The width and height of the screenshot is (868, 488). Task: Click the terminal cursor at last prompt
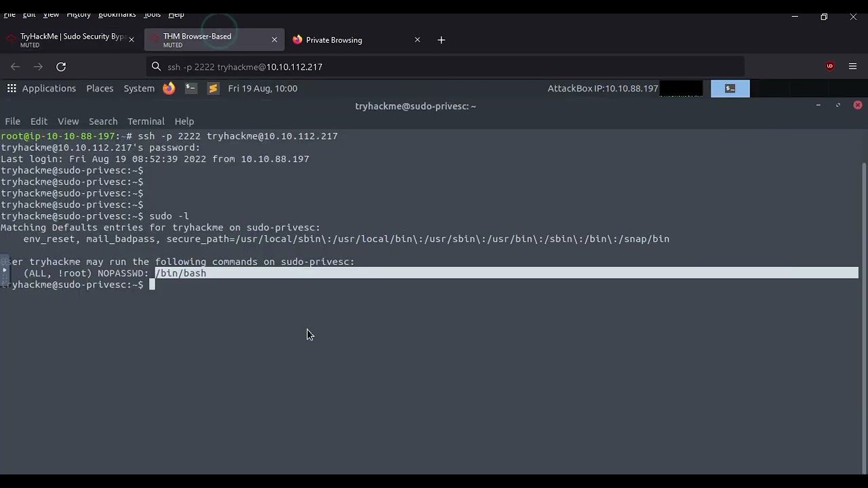tap(152, 285)
